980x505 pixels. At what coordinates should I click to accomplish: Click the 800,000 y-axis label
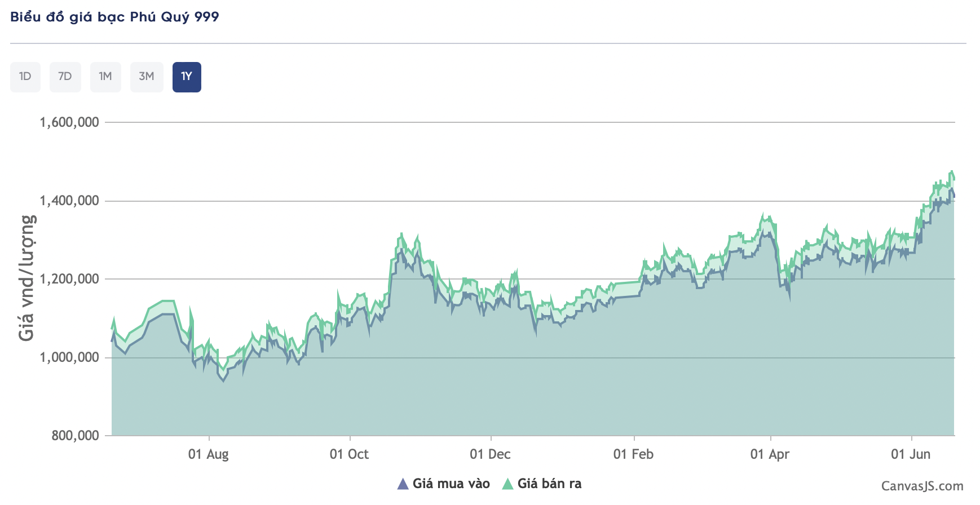tap(75, 436)
